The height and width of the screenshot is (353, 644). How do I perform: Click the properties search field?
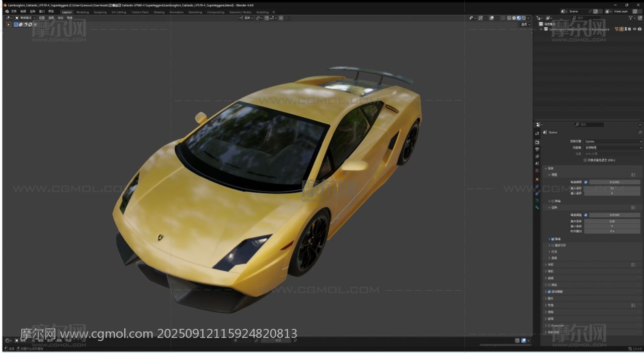[589, 124]
